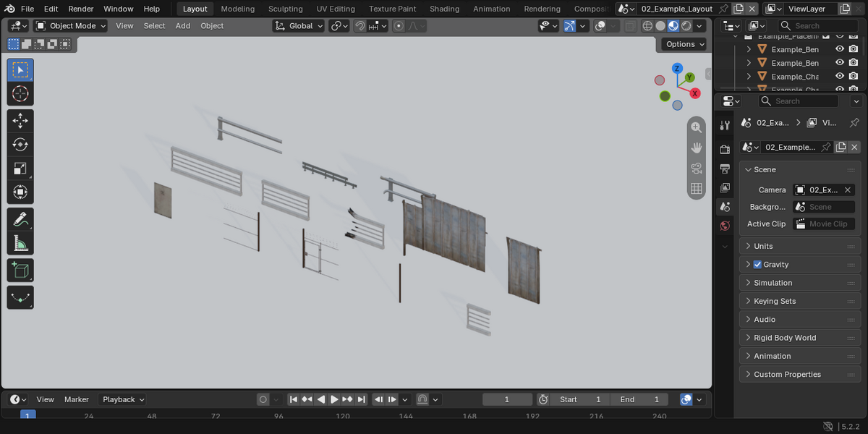Open the Object Mode dropdown
Image resolution: width=868 pixels, height=434 pixels.
tap(71, 25)
